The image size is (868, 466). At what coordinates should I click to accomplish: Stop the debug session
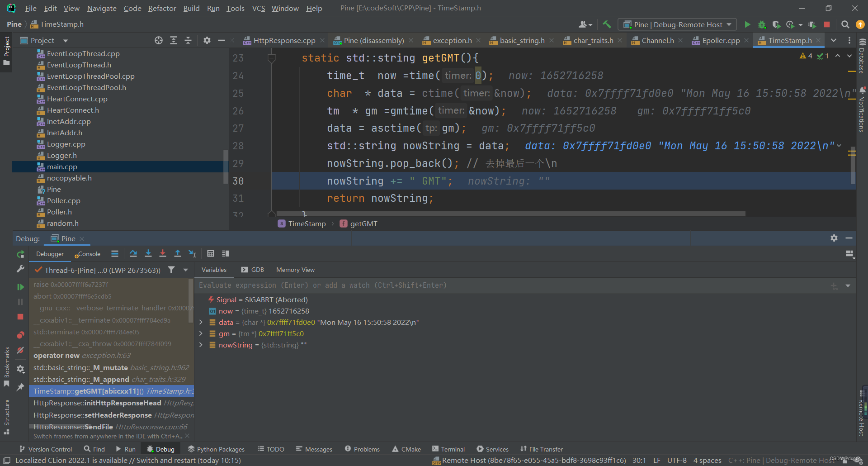coord(828,24)
